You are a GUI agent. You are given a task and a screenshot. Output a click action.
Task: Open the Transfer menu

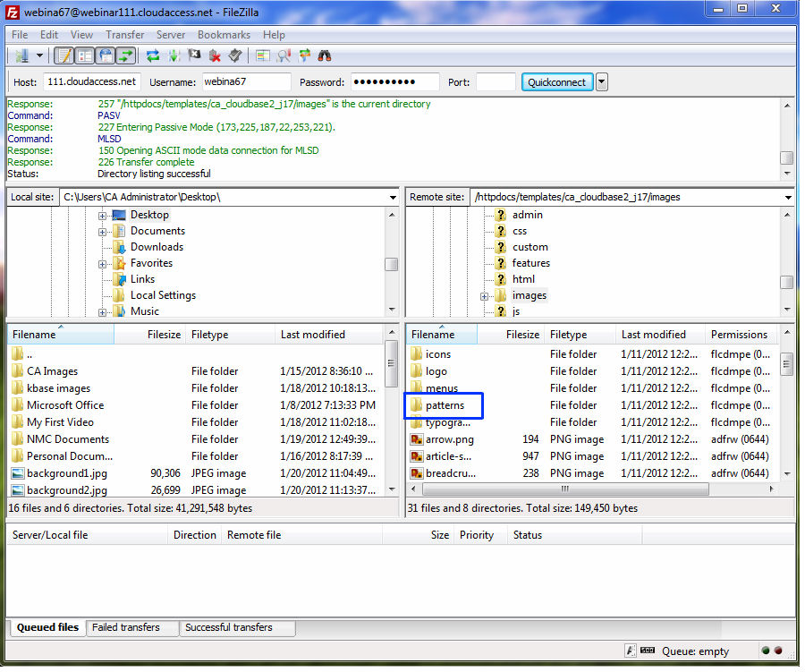[124, 35]
